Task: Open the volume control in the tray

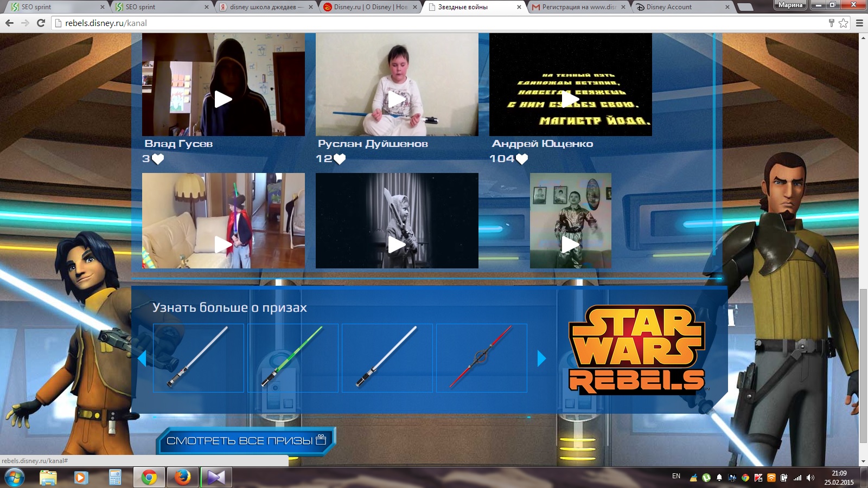Action: click(810, 478)
